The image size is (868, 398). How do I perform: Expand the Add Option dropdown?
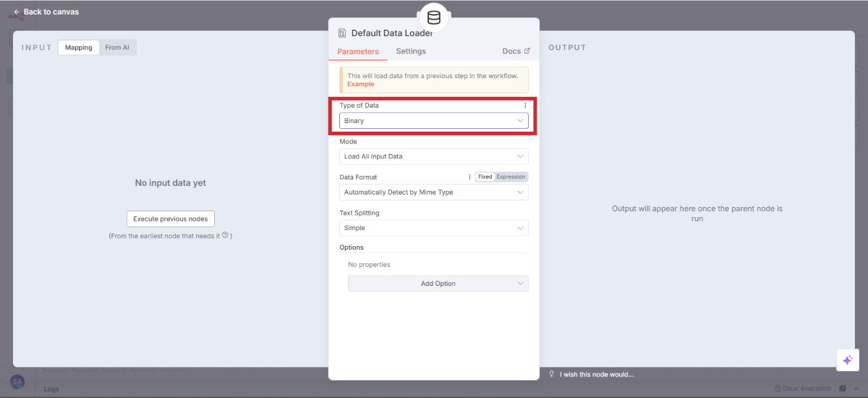pyautogui.click(x=438, y=284)
